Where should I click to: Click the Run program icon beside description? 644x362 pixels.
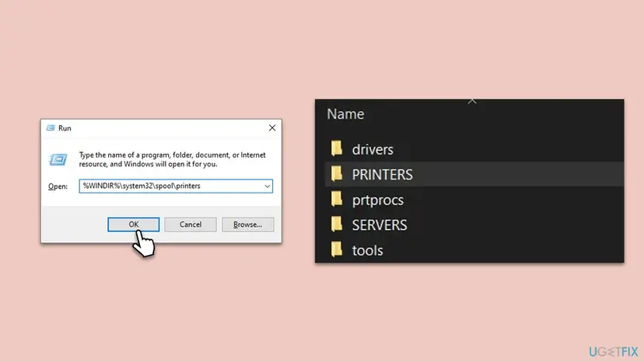[x=58, y=159]
